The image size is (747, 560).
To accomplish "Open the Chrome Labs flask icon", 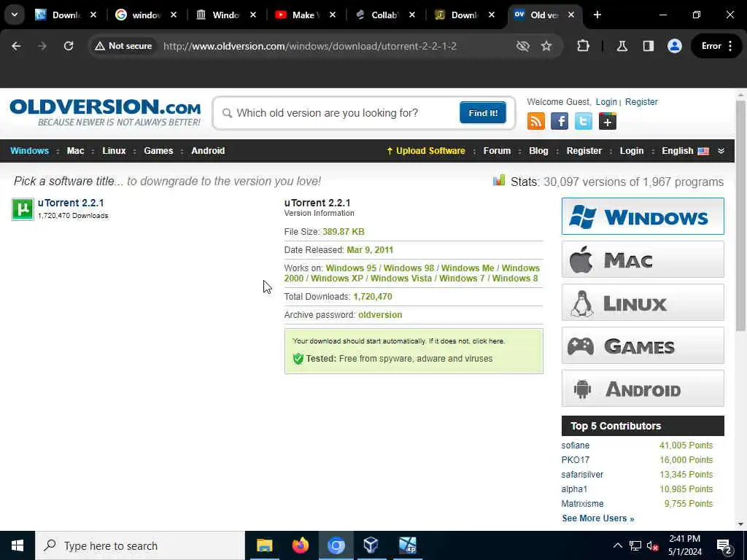I will [x=622, y=46].
